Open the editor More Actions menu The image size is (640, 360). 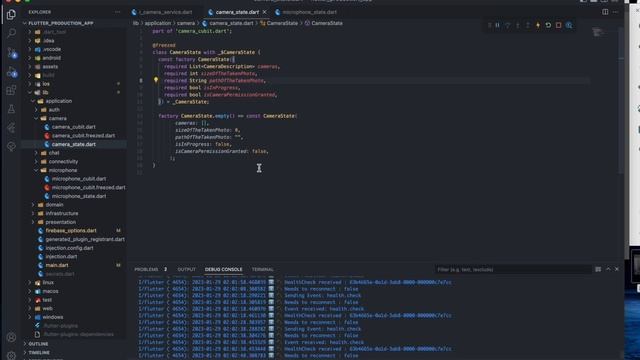tap(616, 12)
